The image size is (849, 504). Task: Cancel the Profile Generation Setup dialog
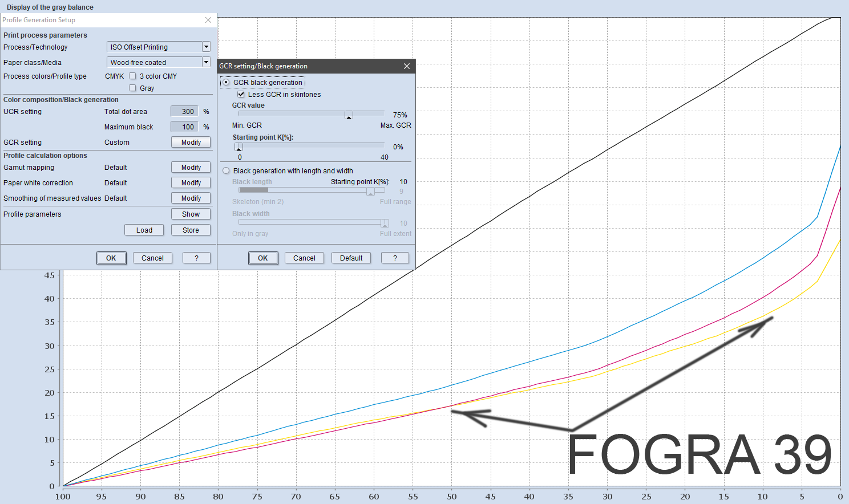[x=153, y=258]
